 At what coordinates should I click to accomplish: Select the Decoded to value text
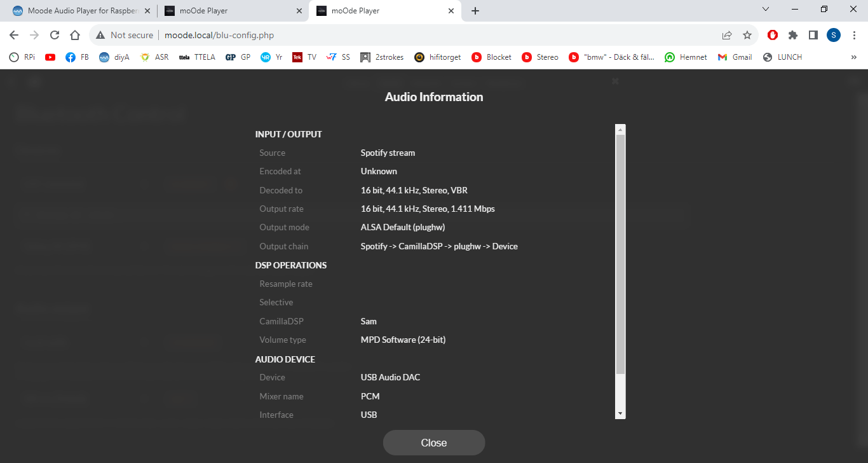click(414, 190)
